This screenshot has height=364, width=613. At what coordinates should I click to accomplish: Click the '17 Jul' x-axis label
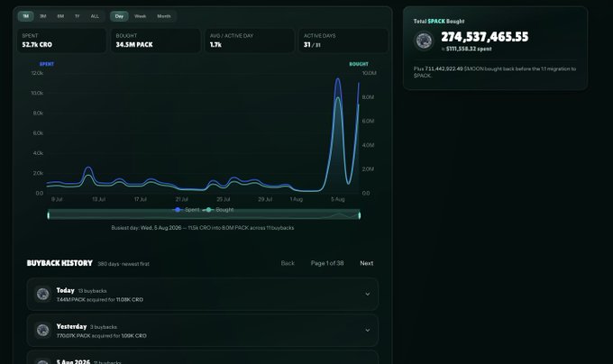(x=141, y=199)
